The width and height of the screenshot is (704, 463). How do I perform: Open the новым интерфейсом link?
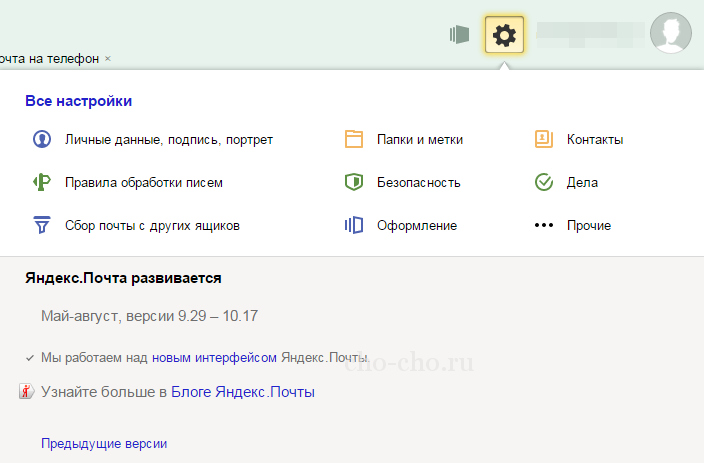[214, 357]
